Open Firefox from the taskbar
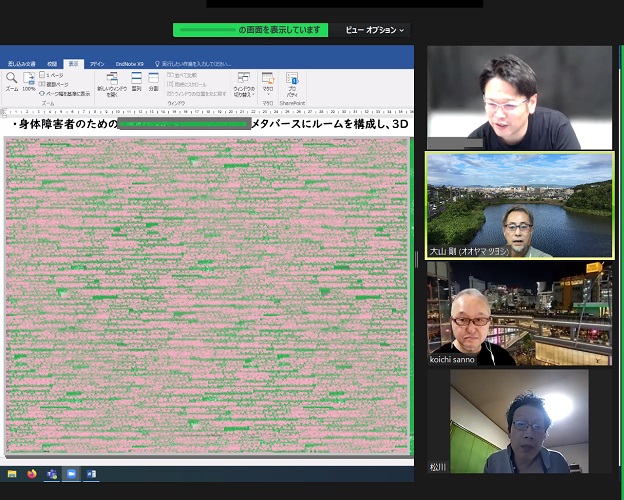The image size is (624, 500). pos(31,473)
